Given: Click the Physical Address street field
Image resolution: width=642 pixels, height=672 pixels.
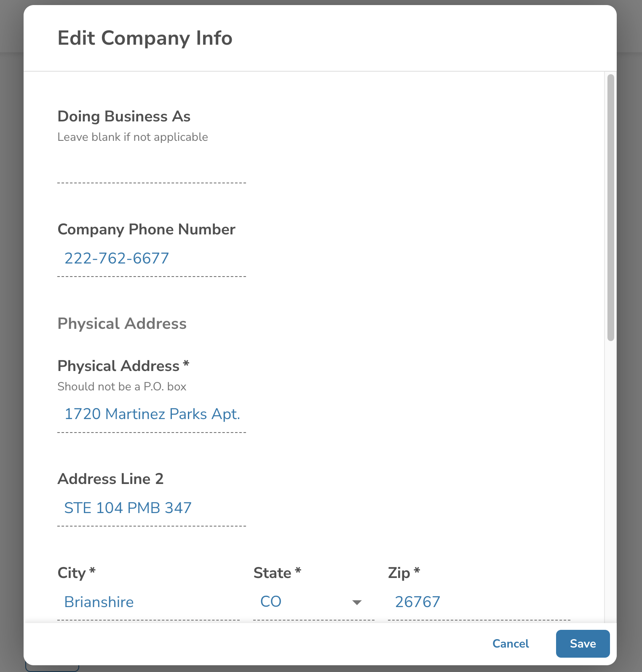Looking at the screenshot, I should coord(152,414).
